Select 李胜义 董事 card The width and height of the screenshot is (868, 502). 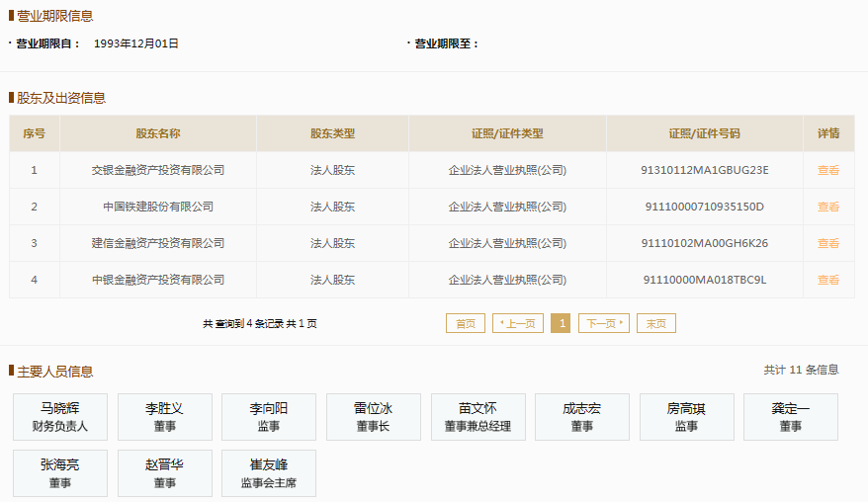click(165, 417)
